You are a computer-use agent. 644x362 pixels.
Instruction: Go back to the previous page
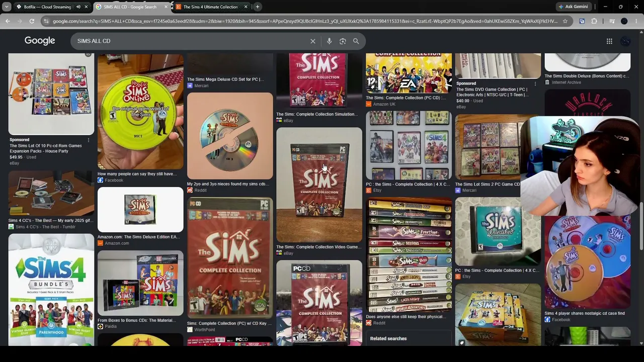coord(8,21)
